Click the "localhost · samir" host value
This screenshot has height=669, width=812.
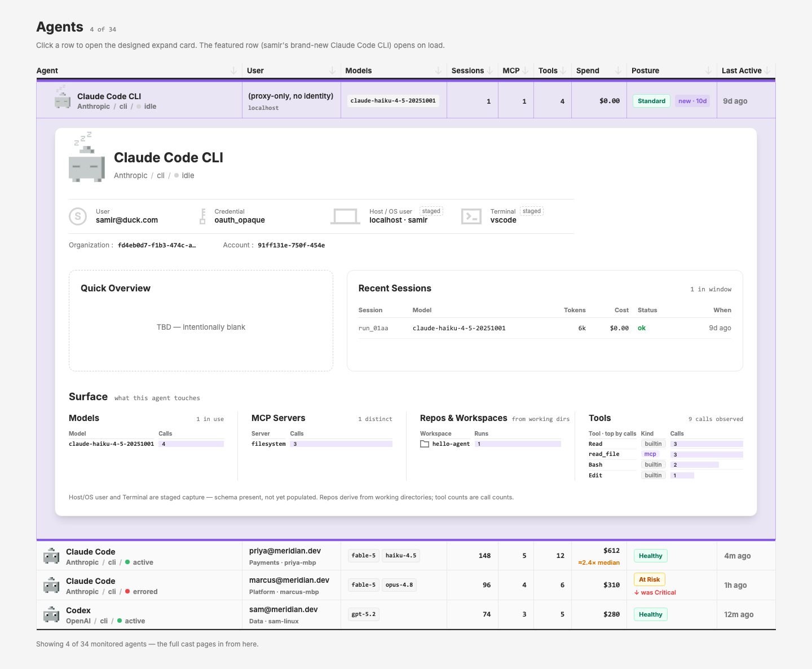tap(398, 220)
